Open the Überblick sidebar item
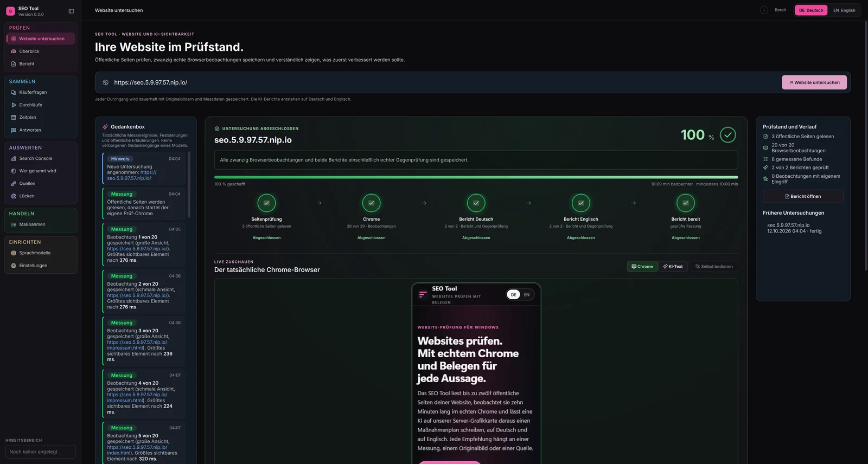Screen dimensions: 868x464 click(41, 51)
